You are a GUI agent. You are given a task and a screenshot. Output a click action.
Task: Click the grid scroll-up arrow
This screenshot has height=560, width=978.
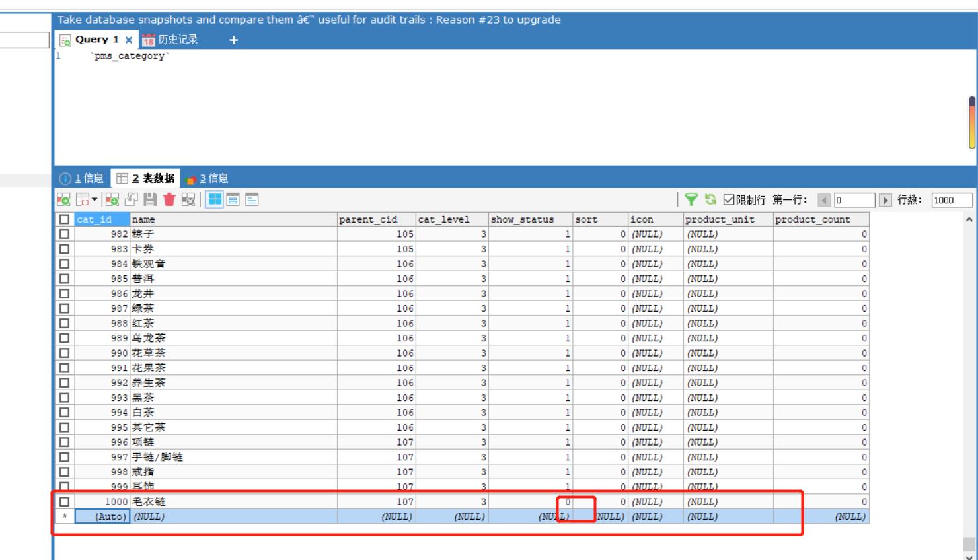click(x=969, y=219)
